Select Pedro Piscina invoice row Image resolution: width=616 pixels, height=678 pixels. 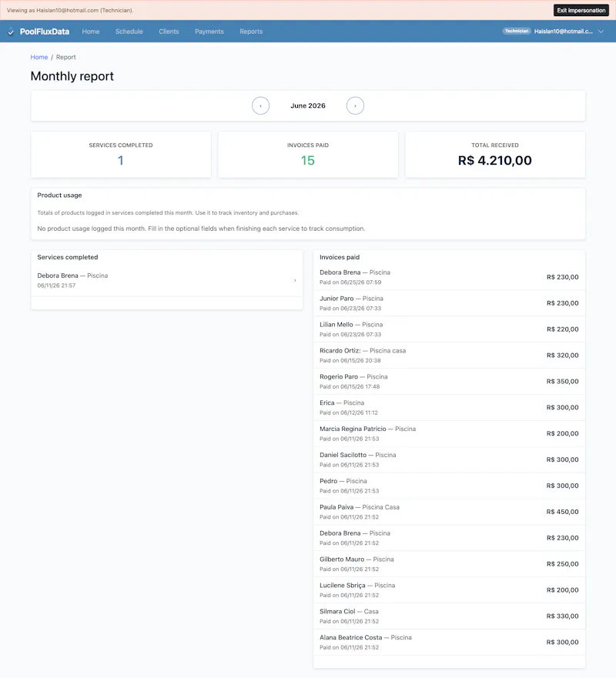tap(449, 486)
